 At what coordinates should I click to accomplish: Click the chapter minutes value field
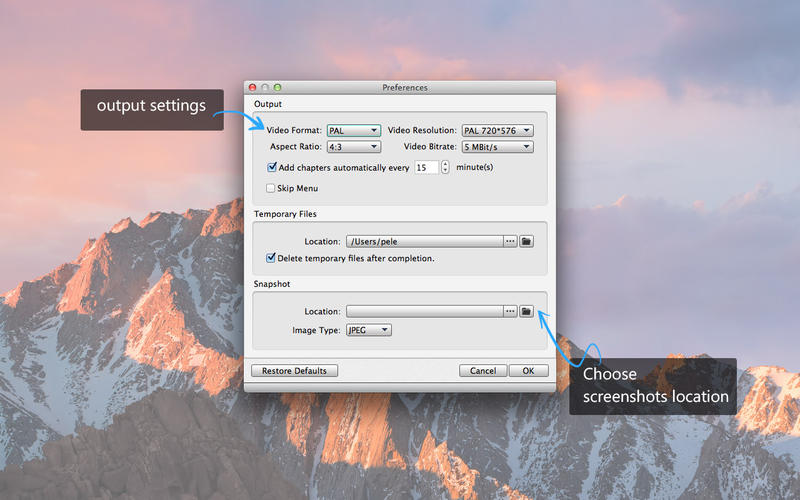[x=427, y=167]
